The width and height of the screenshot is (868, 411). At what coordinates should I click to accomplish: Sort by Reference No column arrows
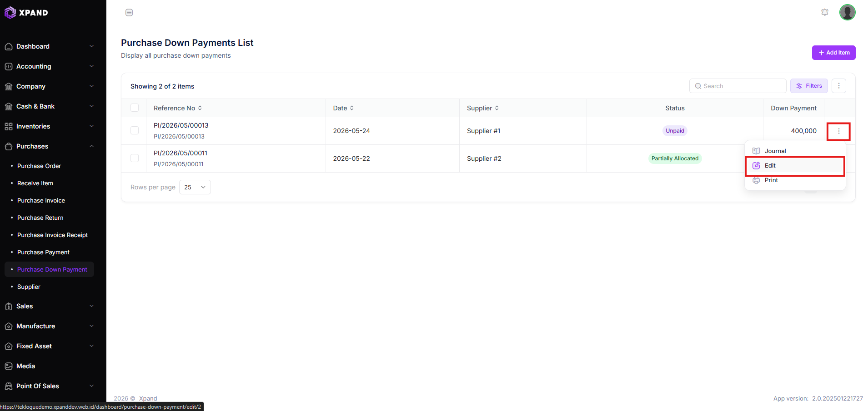click(200, 108)
